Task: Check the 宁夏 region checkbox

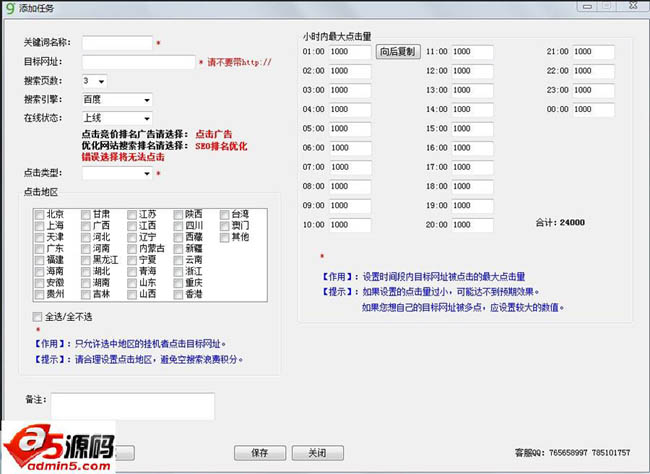Action: tap(132, 260)
